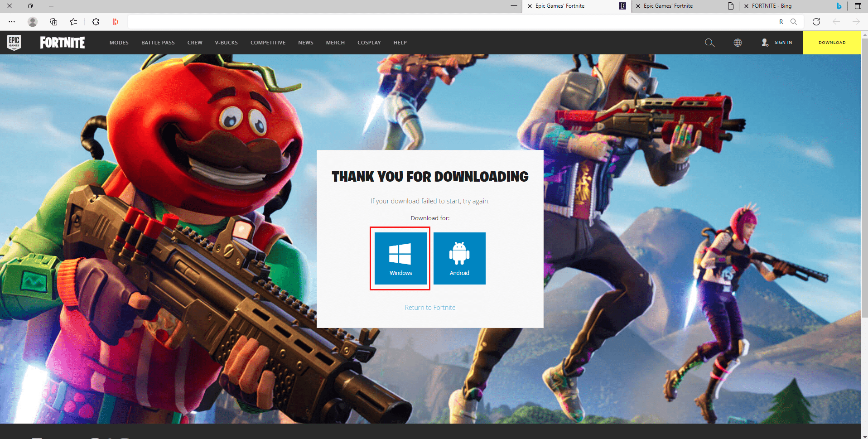This screenshot has height=439, width=868.
Task: Open the Extensions puzzle icon
Action: (x=96, y=22)
